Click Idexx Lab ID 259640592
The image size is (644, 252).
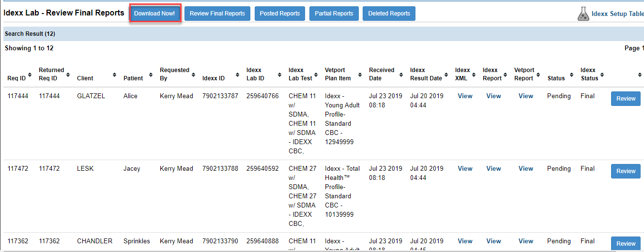(x=262, y=169)
